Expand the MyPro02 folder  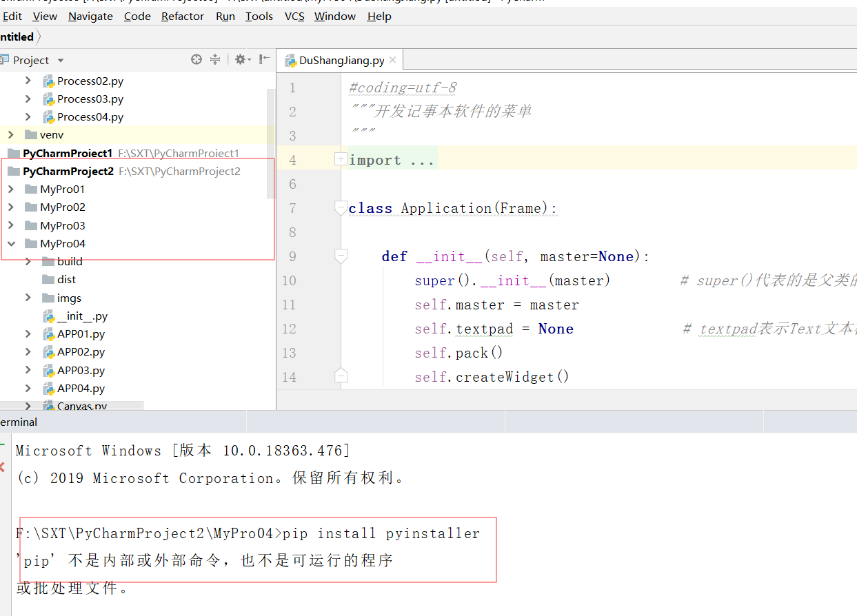(x=11, y=207)
